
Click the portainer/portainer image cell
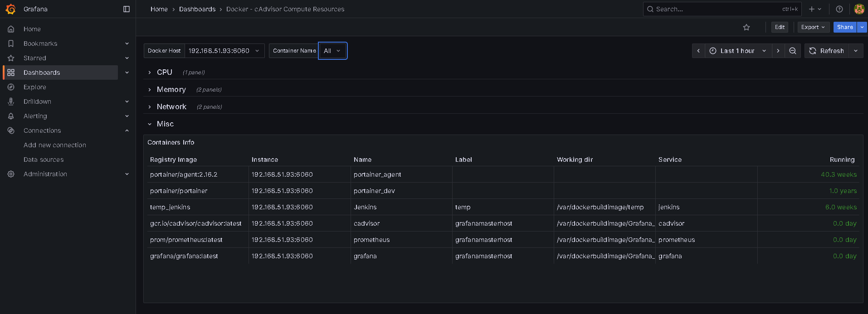[x=198, y=191]
